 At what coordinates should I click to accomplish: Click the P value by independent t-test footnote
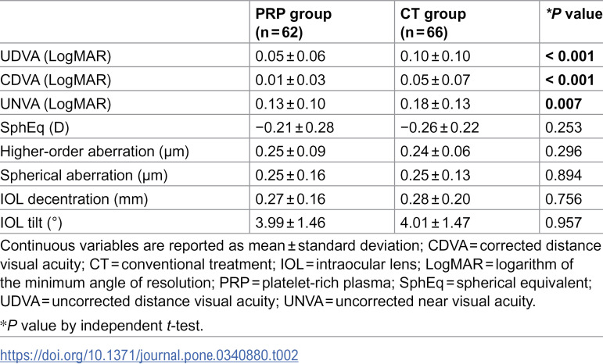pos(102,326)
